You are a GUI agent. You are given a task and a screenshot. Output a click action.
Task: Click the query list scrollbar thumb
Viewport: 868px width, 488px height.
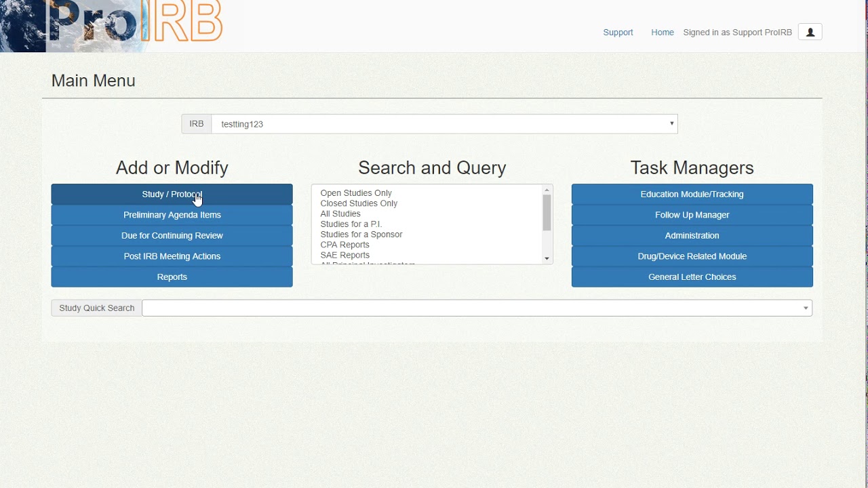(547, 213)
